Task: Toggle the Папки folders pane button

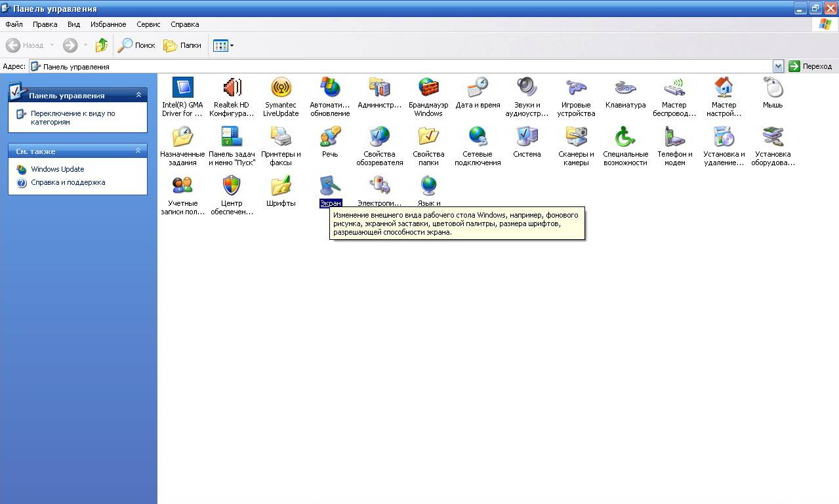Action: tap(182, 45)
